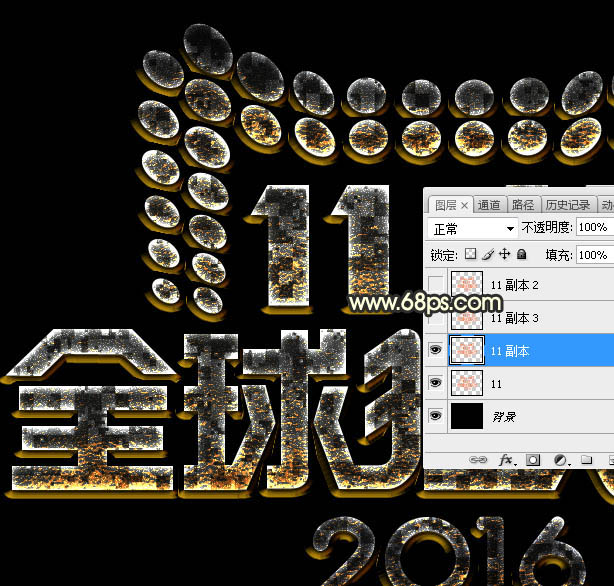Viewport: 614px width, 586px height.
Task: Select the 11 layer thumbnail
Action: pyautogui.click(x=467, y=383)
